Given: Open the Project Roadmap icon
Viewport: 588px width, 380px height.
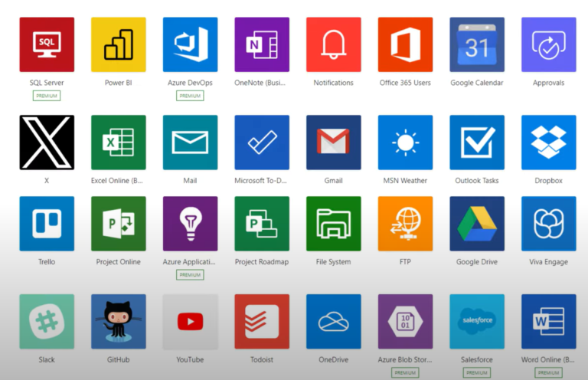Looking at the screenshot, I should click(x=262, y=224).
